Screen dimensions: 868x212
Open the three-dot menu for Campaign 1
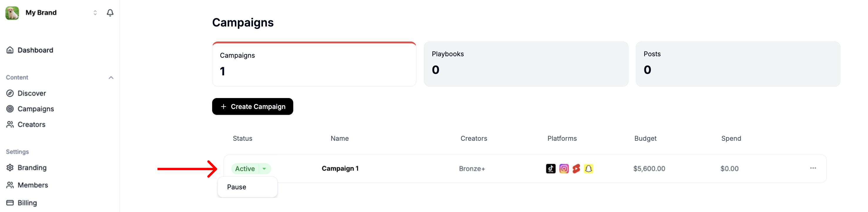(x=813, y=168)
